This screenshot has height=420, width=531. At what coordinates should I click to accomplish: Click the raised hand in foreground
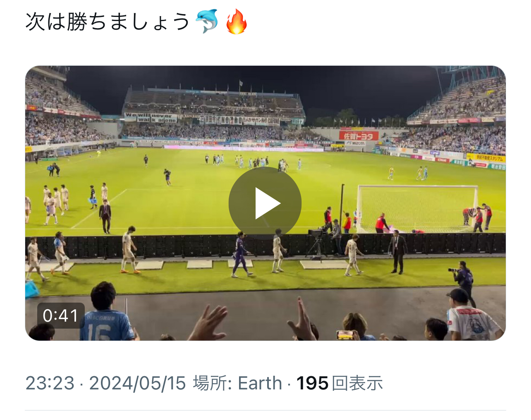209,322
